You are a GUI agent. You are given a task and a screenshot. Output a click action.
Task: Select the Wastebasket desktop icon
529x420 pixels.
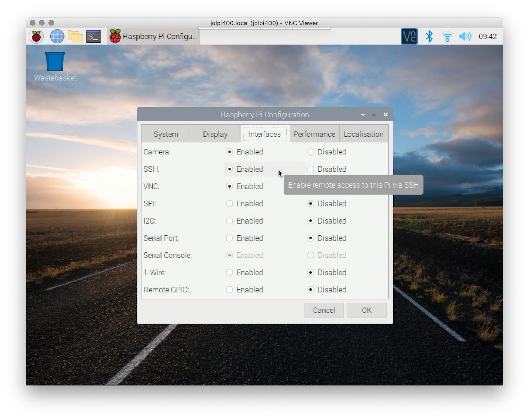(x=55, y=67)
